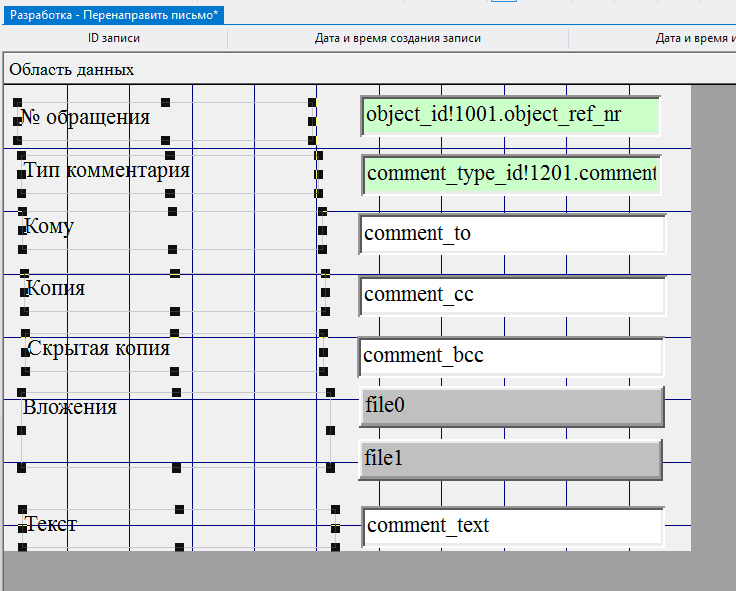Click the 'ID записи' column header
The width and height of the screenshot is (736, 591).
pos(114,39)
